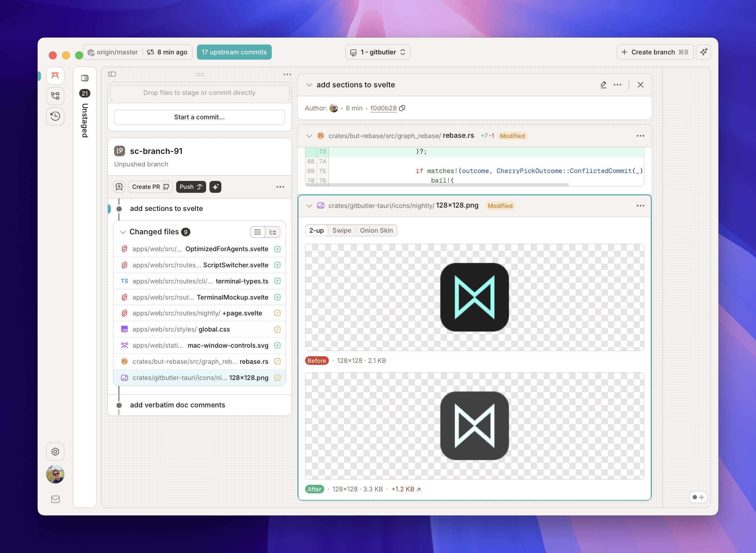Viewport: 756px width, 553px height.
Task: Click 17 upstream commits button
Action: click(234, 52)
